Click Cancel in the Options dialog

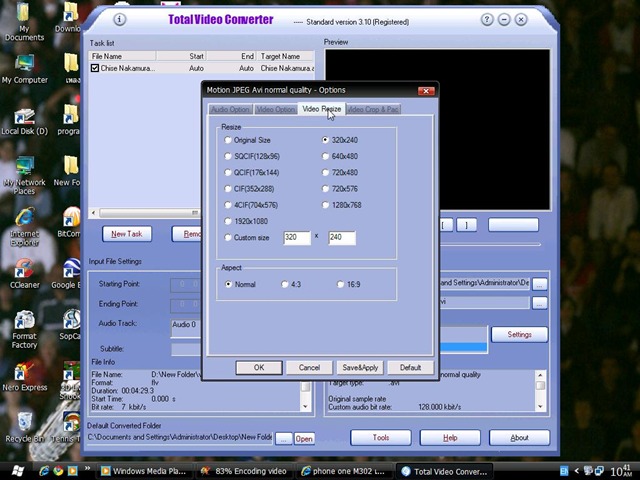pyautogui.click(x=309, y=367)
